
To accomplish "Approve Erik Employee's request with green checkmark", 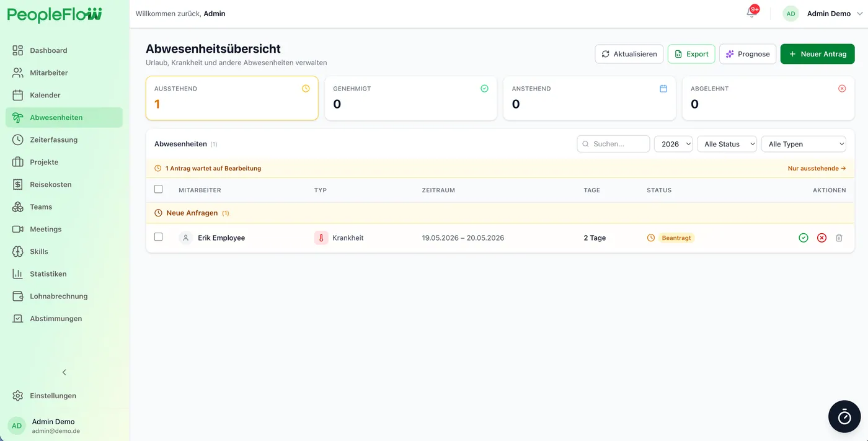I will 804,238.
